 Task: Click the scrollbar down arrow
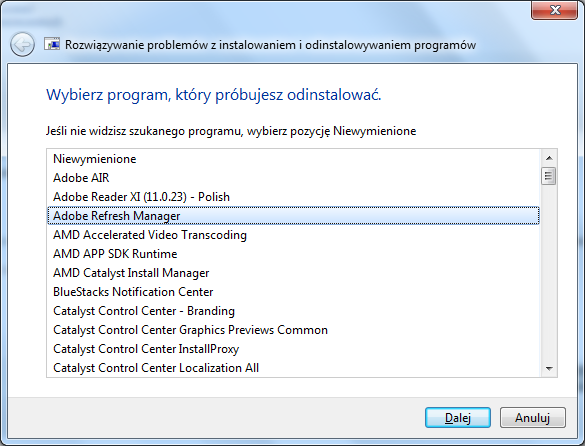click(549, 368)
